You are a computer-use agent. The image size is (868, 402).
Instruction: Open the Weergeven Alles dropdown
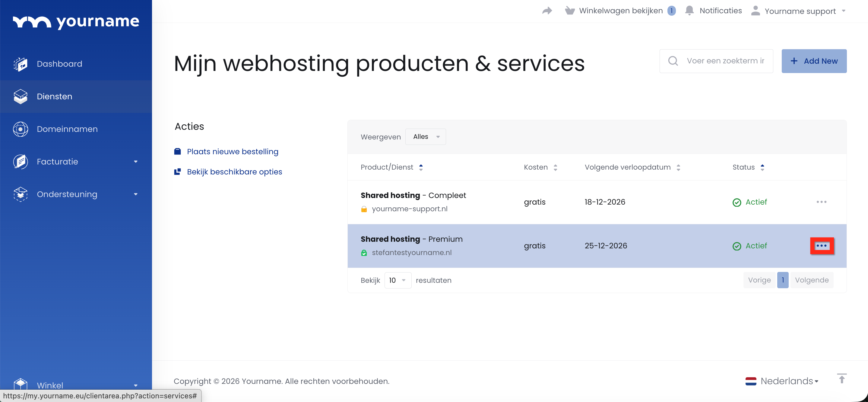pyautogui.click(x=425, y=137)
